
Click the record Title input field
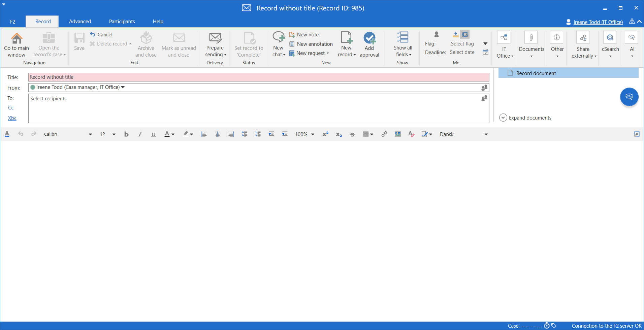click(x=258, y=77)
